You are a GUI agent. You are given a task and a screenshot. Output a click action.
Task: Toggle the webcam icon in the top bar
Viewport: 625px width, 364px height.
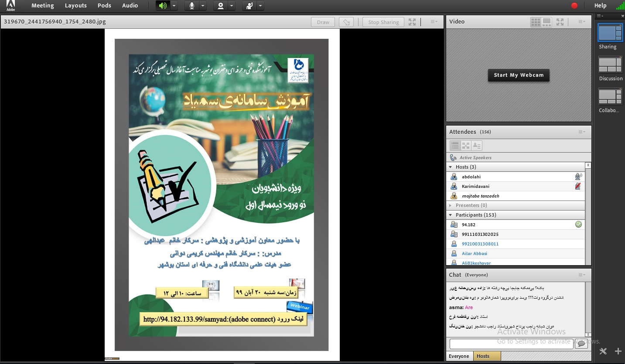point(221,6)
